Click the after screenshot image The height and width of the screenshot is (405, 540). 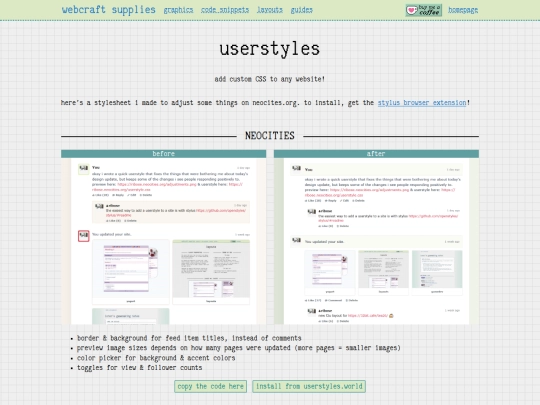coord(376,241)
